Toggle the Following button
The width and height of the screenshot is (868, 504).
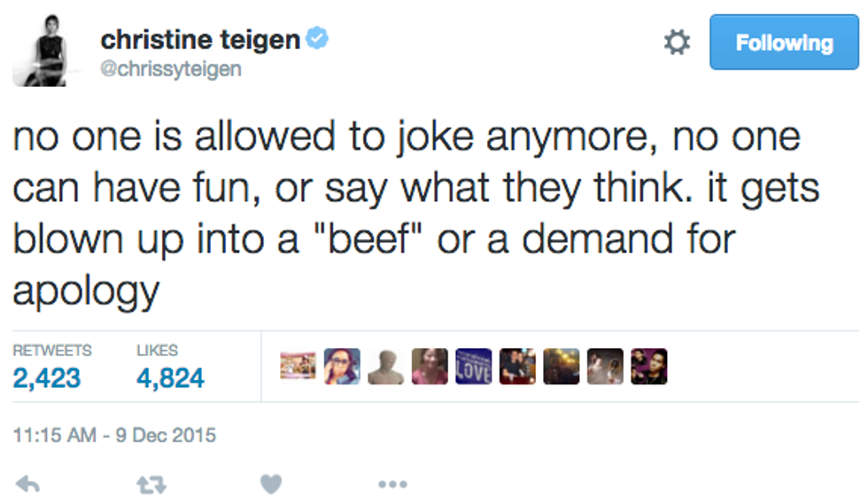[x=784, y=43]
